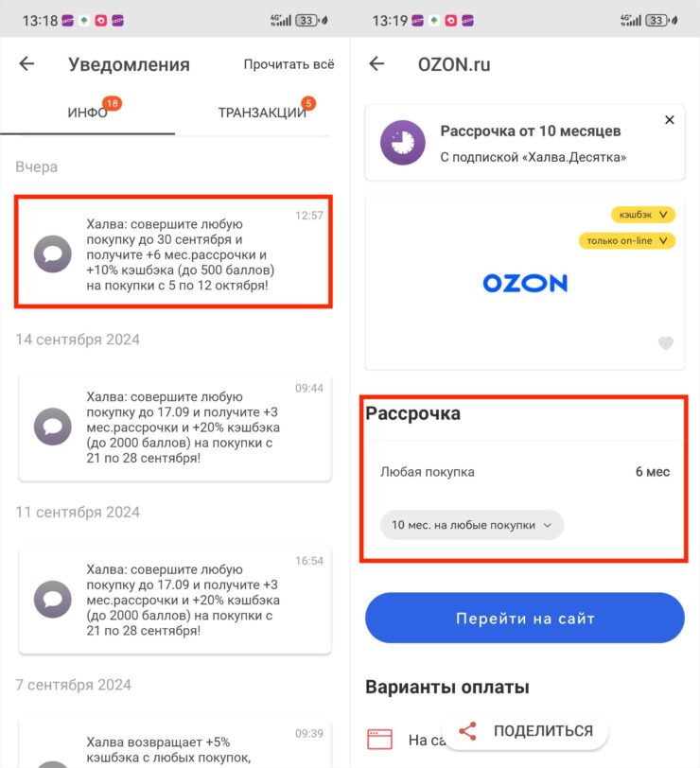This screenshot has width=700, height=768.
Task: Open the «10 мес. на любые покупки» dropdown
Action: coord(471,524)
